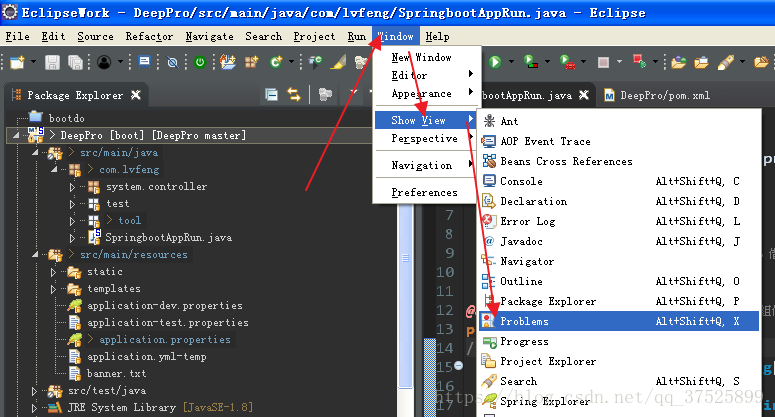This screenshot has height=417, width=775.
Task: Open the Refactor menu
Action: point(149,37)
